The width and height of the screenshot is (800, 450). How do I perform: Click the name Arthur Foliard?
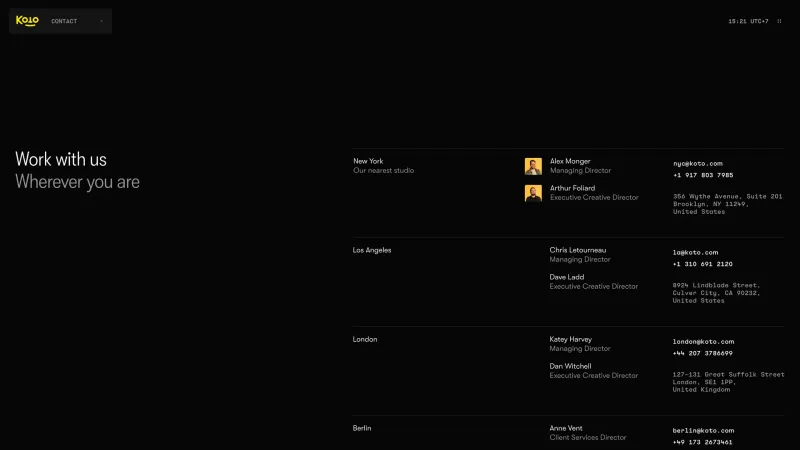[572, 188]
